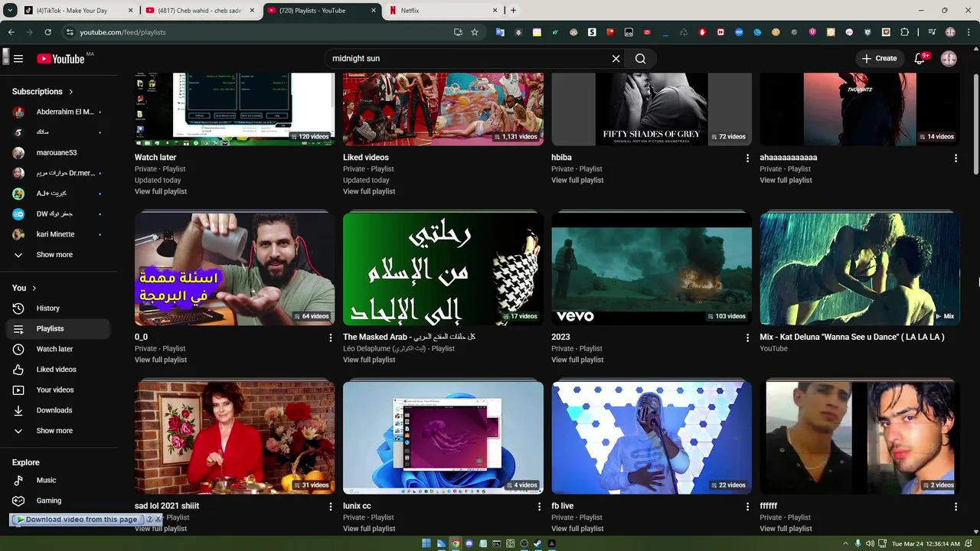Open the Kat Deluna Mix thumbnail
This screenshot has height=551, width=980.
coord(860,269)
